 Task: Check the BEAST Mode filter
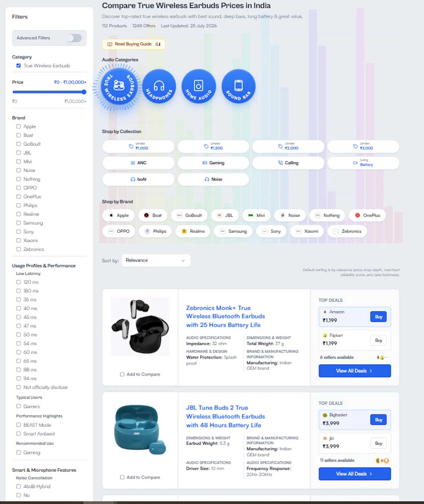point(19,425)
